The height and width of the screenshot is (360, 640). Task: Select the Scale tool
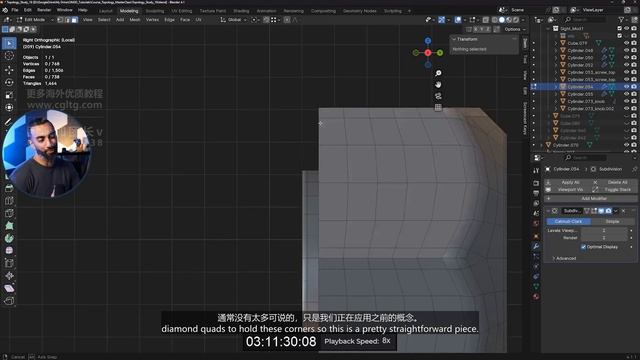[x=9, y=95]
